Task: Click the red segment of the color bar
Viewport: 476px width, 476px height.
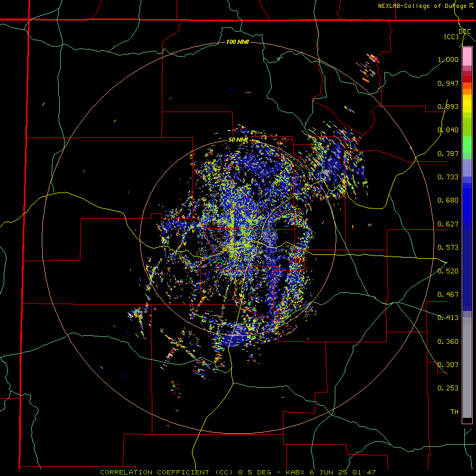Action: pyautogui.click(x=467, y=79)
